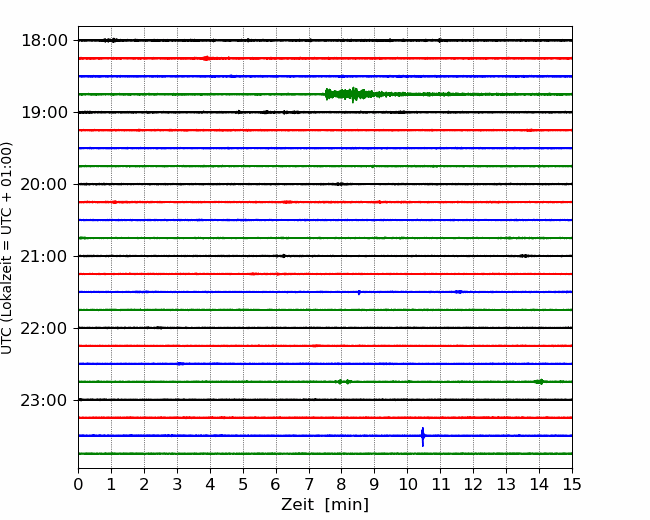Viewport: 650px width, 520px height.
Task: Select the 'UTC (Lokalzeit = UTC + 01:00)' axis title
Action: click(7, 248)
